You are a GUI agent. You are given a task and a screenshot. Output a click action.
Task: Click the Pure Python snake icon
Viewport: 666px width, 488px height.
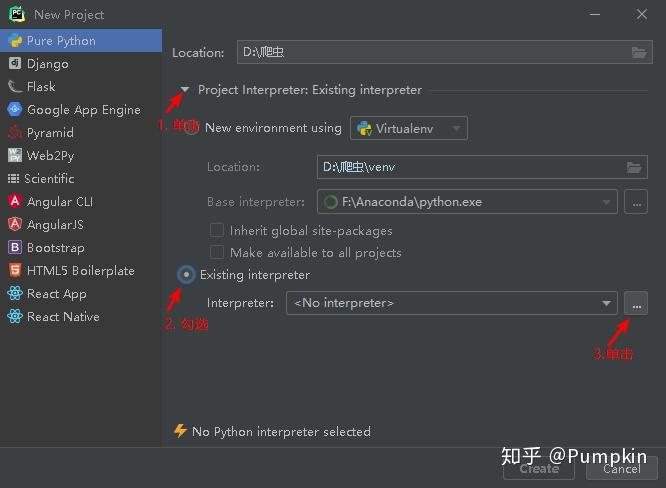[x=15, y=41]
